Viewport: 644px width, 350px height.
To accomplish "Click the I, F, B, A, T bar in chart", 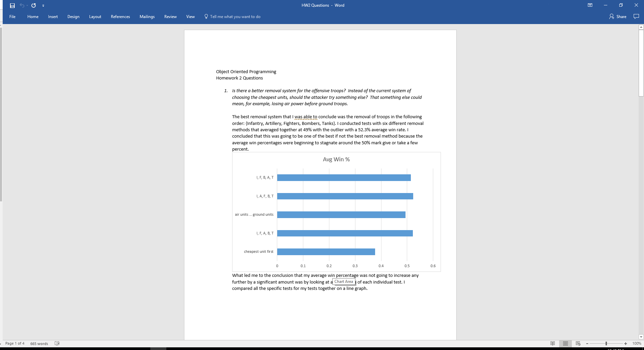I will pos(344,178).
